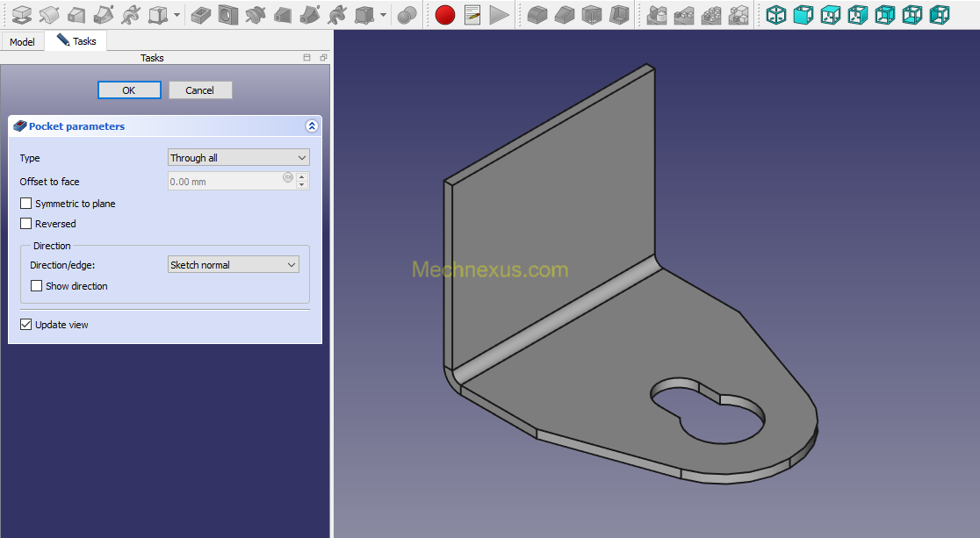Image resolution: width=980 pixels, height=538 pixels.
Task: Enable the Show direction checkbox
Action: [x=37, y=285]
